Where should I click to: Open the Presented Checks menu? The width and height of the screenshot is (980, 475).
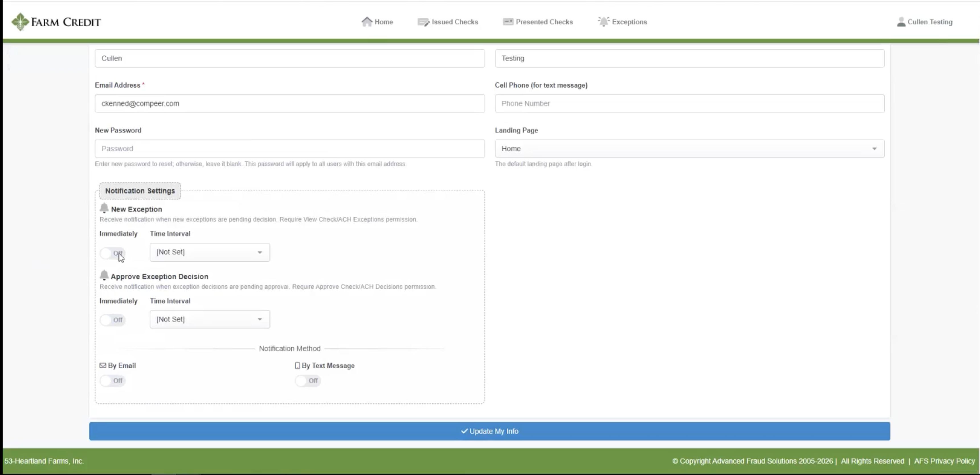pyautogui.click(x=538, y=22)
